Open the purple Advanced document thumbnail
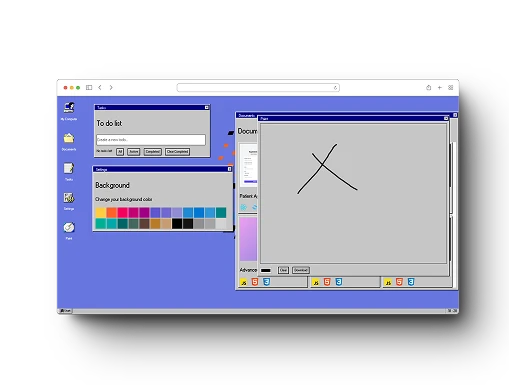The width and height of the screenshot is (516, 387). pos(249,239)
